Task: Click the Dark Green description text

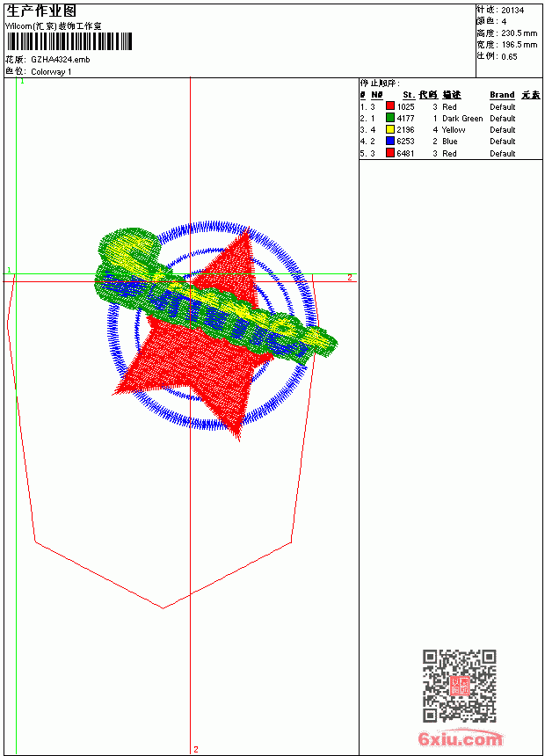Action: coord(462,119)
